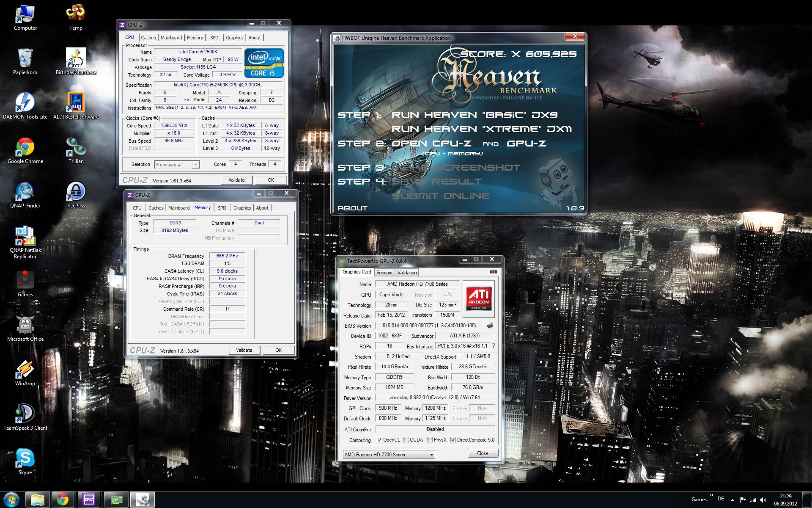Screen dimensions: 812x508
Task: Switch to Caches tab in top CPU-Z window
Action: (x=148, y=38)
